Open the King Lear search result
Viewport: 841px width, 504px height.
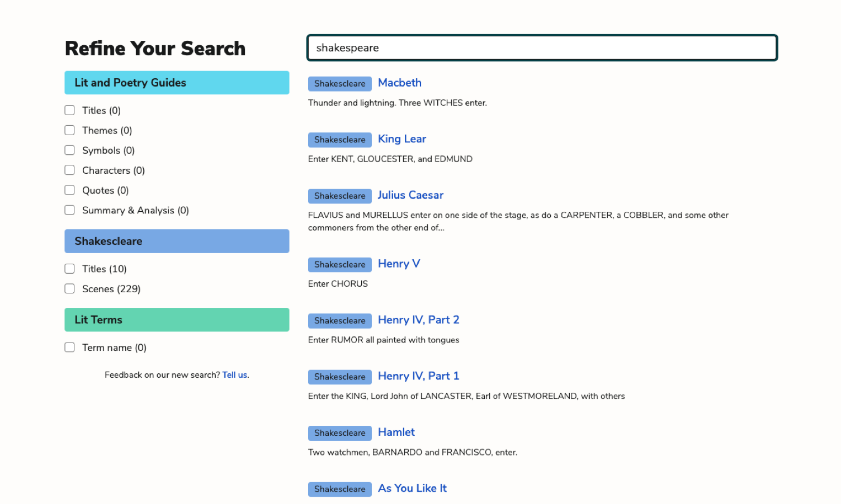[x=401, y=139]
